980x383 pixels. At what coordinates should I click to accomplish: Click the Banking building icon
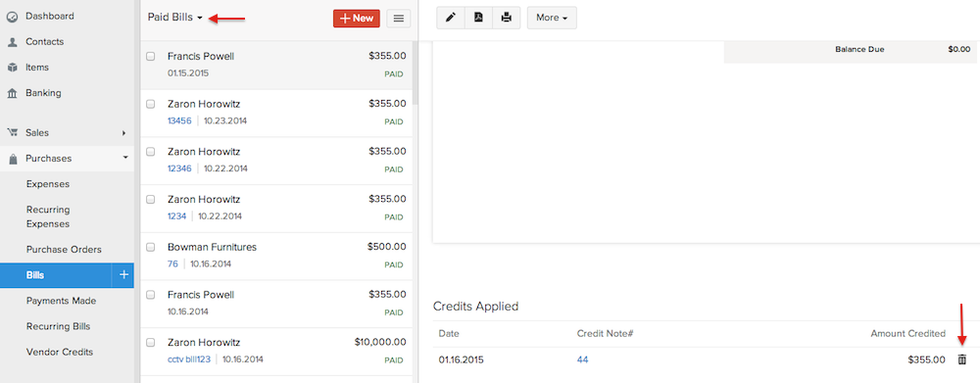[x=12, y=93]
